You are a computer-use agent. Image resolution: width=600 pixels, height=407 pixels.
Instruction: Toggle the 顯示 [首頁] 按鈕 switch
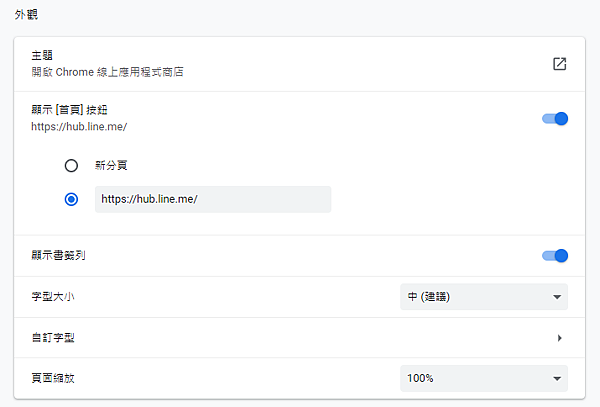[x=555, y=119]
